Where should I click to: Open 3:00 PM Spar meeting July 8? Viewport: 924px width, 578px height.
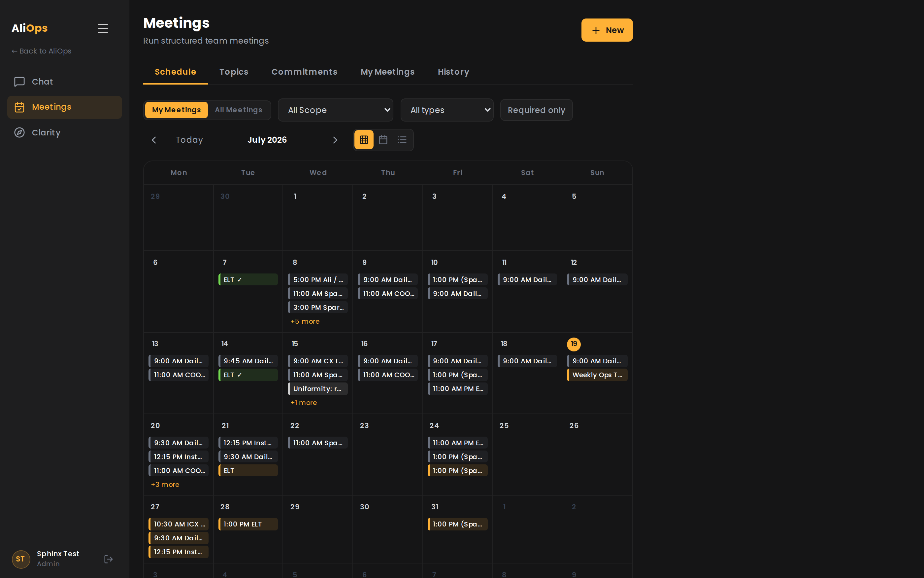point(318,307)
